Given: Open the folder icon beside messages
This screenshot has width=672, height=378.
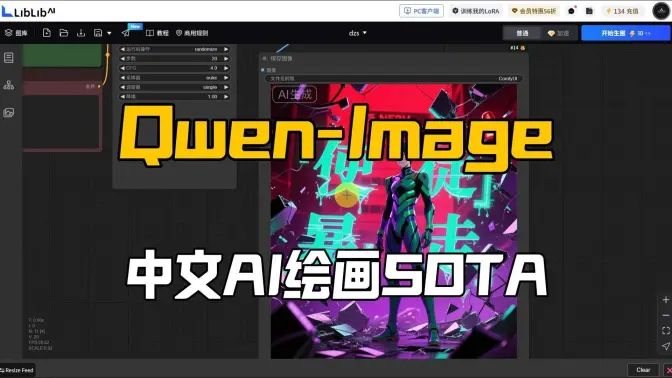Looking at the screenshot, I should pyautogui.click(x=589, y=11).
